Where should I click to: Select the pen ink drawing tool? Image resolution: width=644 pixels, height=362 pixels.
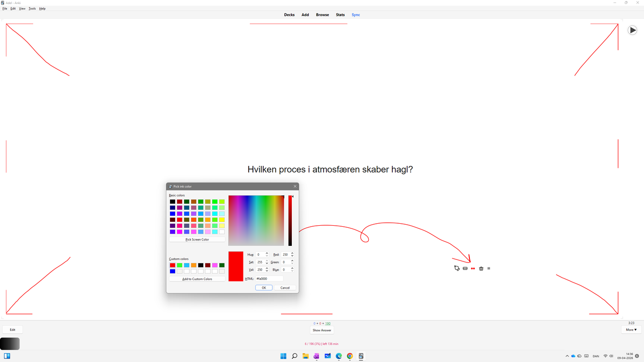(457, 268)
